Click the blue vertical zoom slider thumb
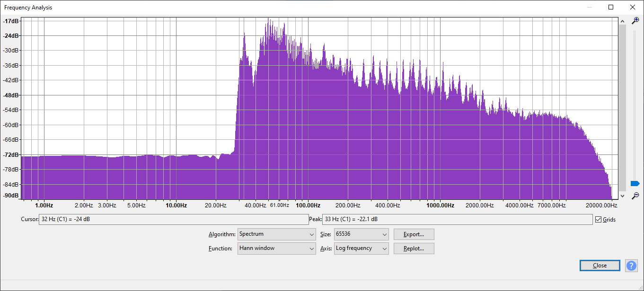Viewport: 644px width, 291px height. 635,183
